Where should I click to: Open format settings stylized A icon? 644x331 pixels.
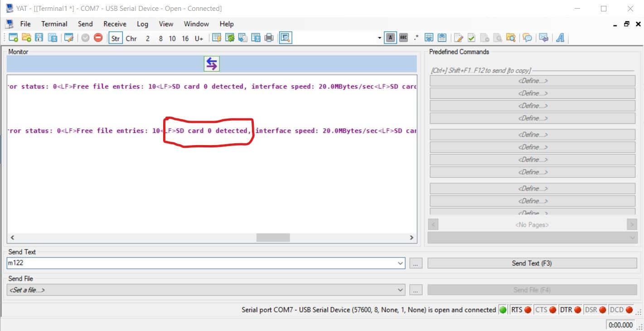pyautogui.click(x=560, y=38)
